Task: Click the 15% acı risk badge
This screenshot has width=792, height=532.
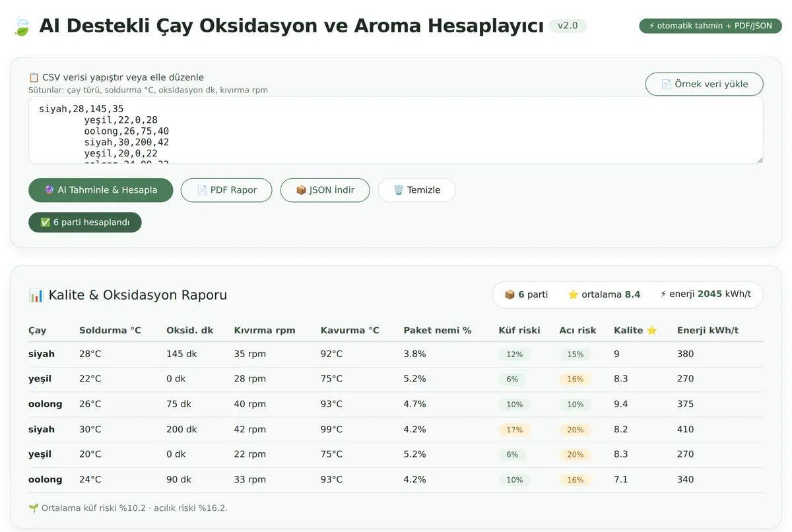Action: tap(576, 354)
